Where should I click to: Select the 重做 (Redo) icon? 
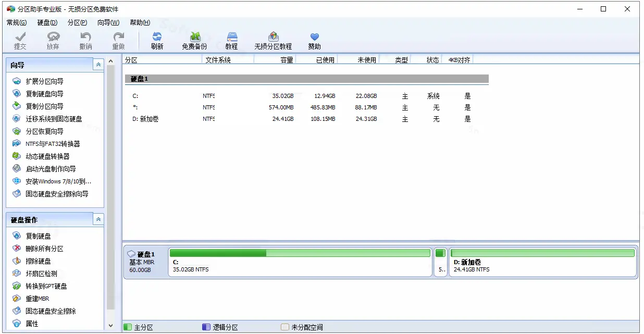[118, 40]
